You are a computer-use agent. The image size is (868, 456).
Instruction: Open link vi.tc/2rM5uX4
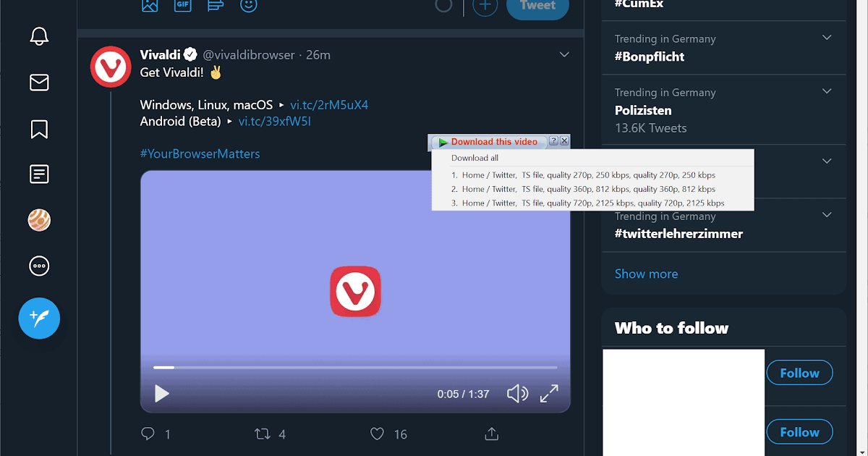click(329, 105)
